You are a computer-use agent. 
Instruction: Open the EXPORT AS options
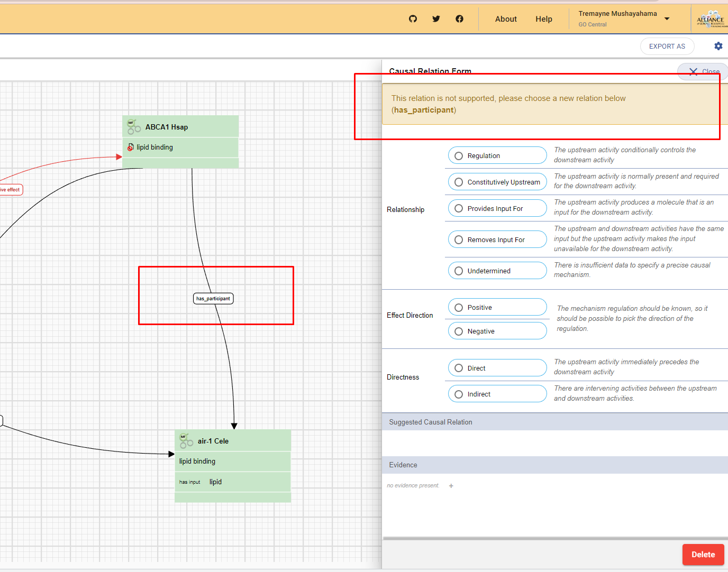click(667, 46)
